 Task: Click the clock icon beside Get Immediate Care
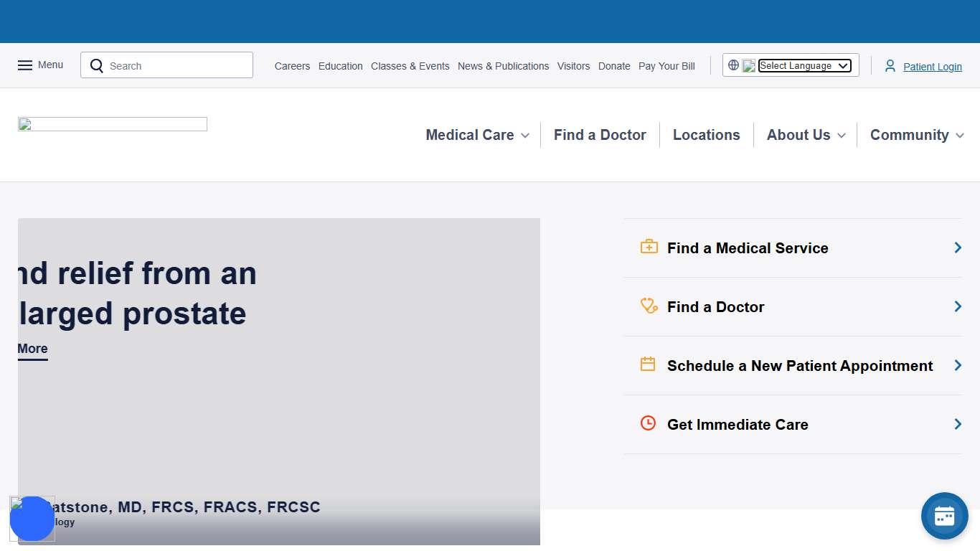pyautogui.click(x=649, y=423)
